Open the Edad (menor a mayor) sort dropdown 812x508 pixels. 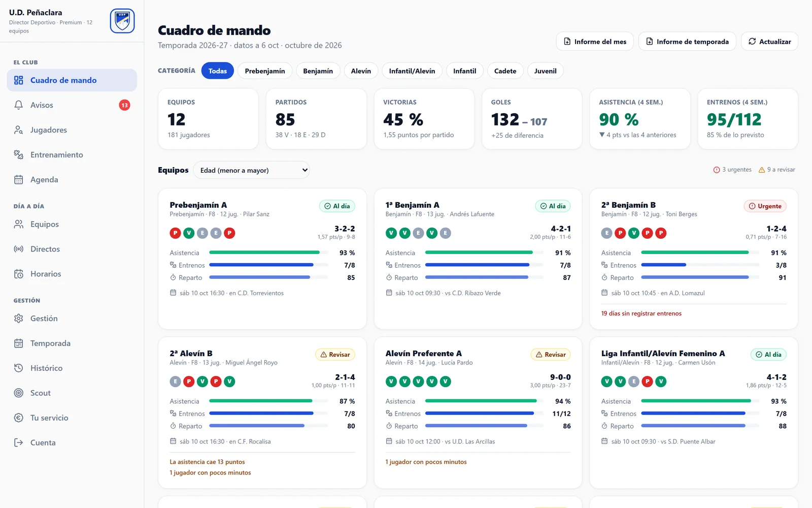[x=252, y=170]
